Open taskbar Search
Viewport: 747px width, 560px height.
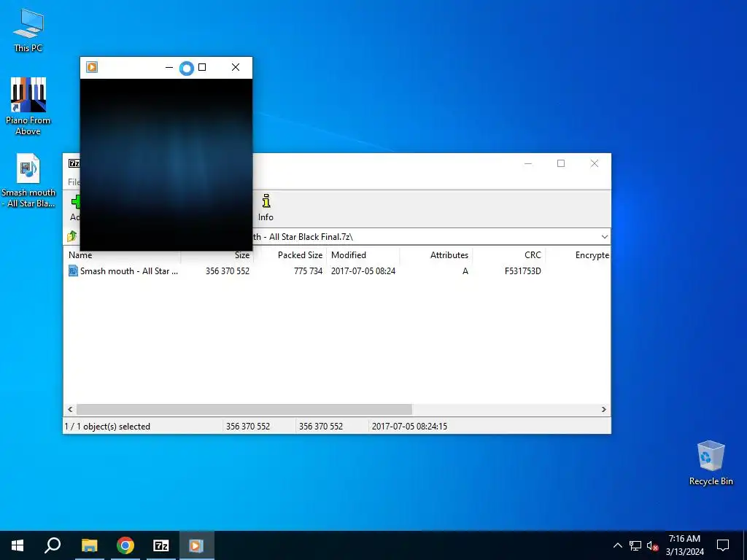click(x=53, y=545)
